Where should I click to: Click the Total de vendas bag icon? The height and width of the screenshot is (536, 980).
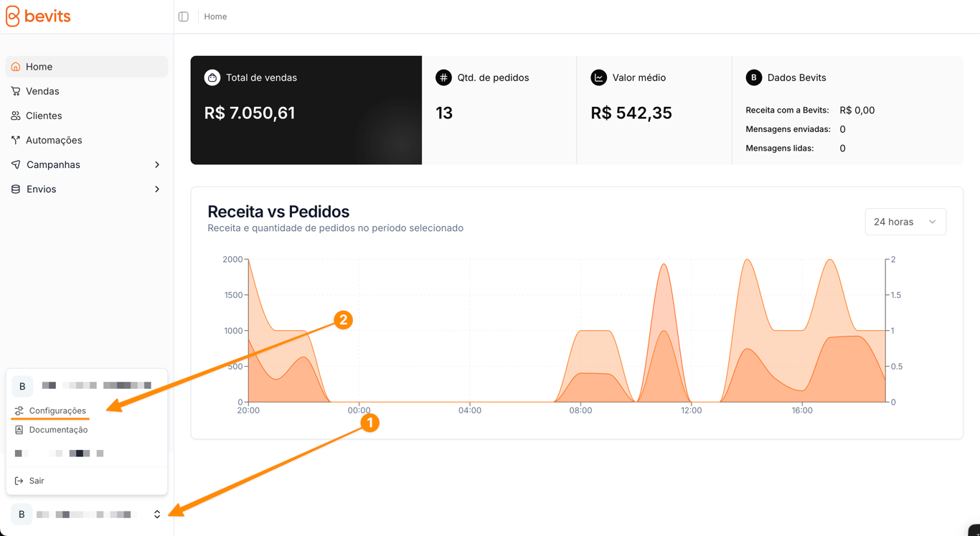point(212,77)
